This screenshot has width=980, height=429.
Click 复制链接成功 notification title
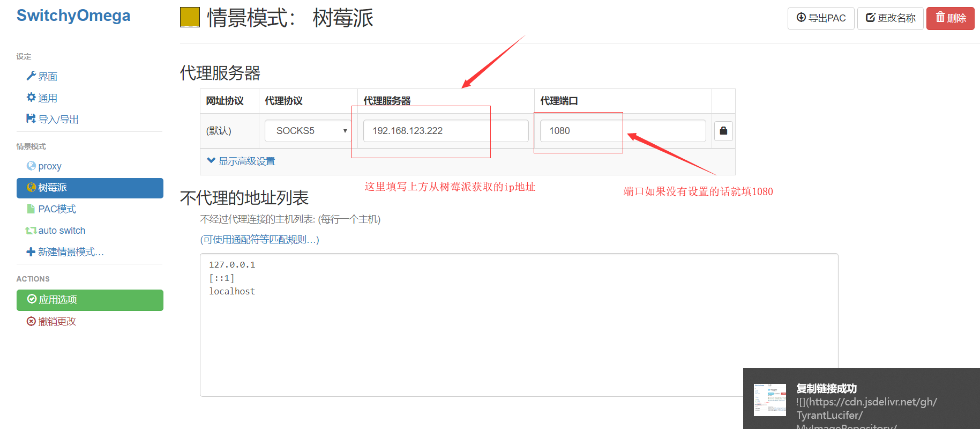826,389
